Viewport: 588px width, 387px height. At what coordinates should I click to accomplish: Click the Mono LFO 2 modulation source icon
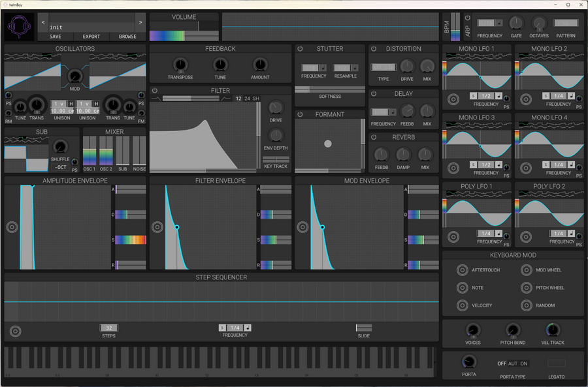click(526, 99)
